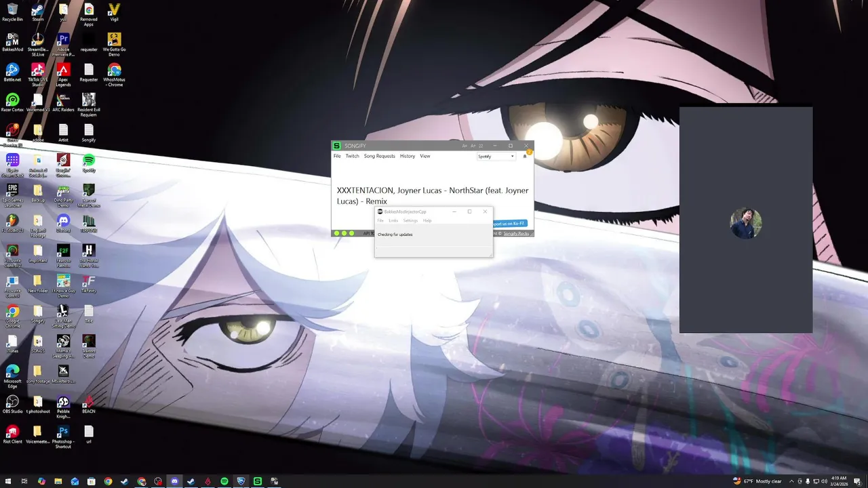
Task: Open File menu in BakkesModInjectorCpp window
Action: (380, 220)
